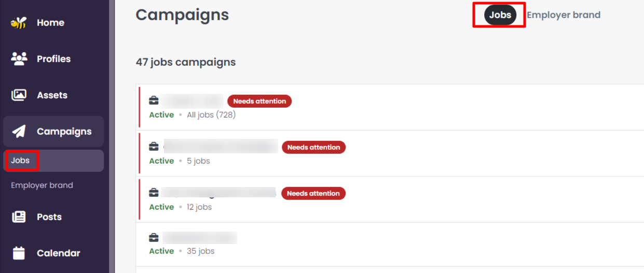Click the Calendar icon in sidebar
This screenshot has width=644, height=273.
19,253
